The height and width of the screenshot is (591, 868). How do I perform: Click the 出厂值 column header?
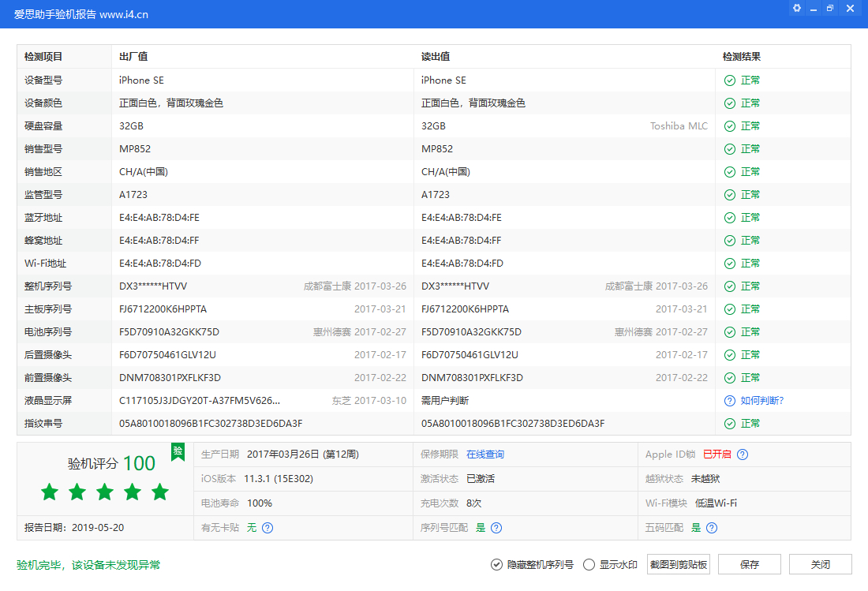coord(133,57)
